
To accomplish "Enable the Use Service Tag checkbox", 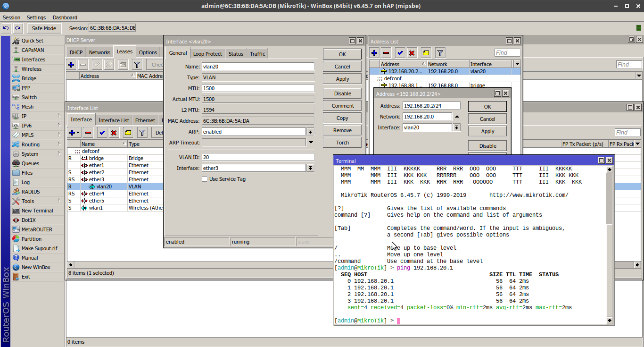I will click(205, 179).
